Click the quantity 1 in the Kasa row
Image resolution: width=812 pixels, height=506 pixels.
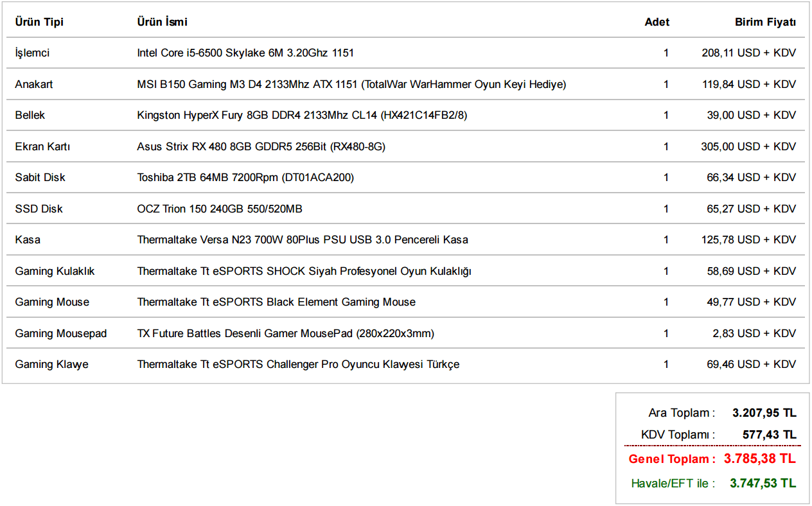pyautogui.click(x=666, y=240)
